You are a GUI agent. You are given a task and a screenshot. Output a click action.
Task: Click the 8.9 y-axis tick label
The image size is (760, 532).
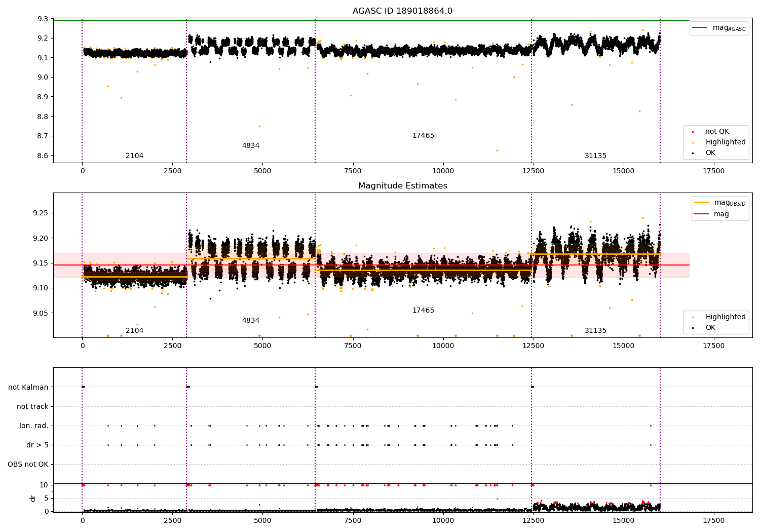43,97
